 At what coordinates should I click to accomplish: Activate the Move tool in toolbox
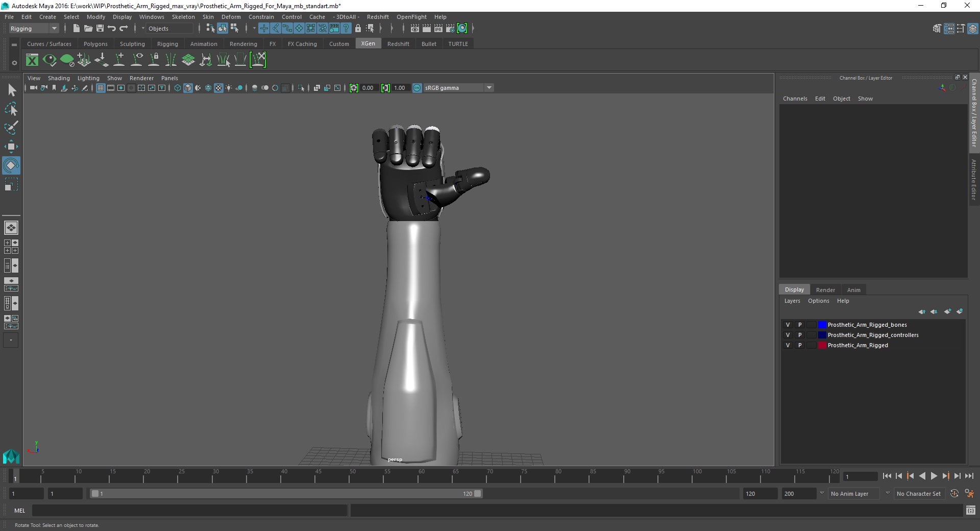point(11,147)
